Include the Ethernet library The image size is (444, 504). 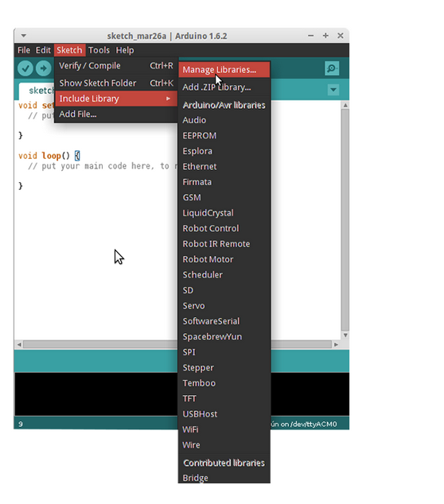(224, 166)
